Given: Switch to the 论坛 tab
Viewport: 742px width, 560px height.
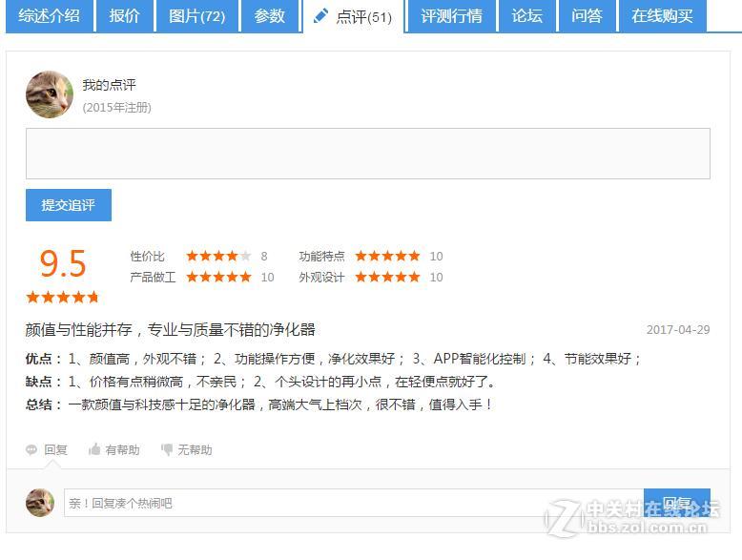Looking at the screenshot, I should (526, 16).
